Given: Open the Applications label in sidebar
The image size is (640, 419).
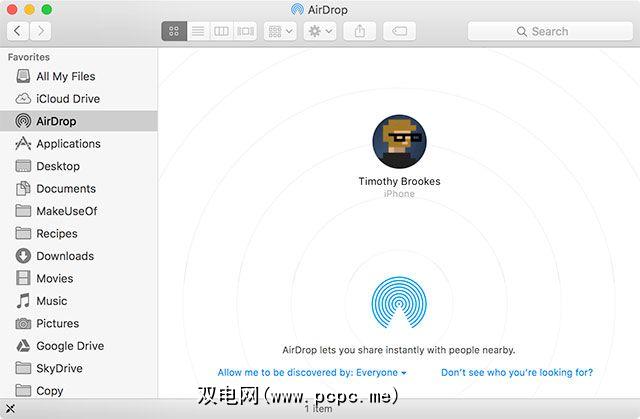Looking at the screenshot, I should [69, 144].
